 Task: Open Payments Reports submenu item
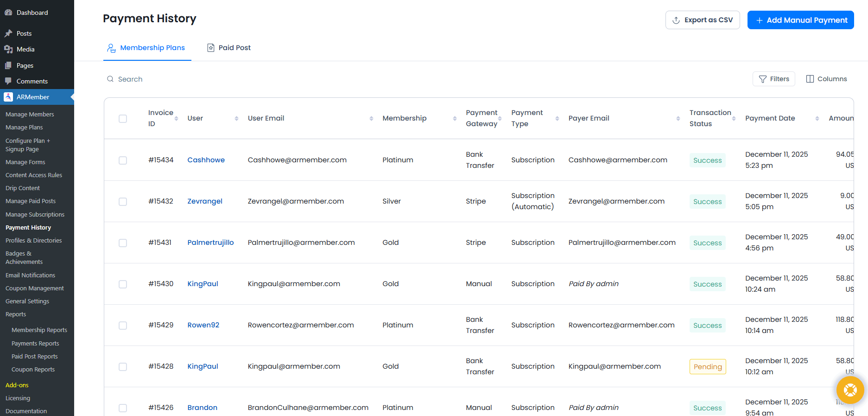pyautogui.click(x=35, y=343)
